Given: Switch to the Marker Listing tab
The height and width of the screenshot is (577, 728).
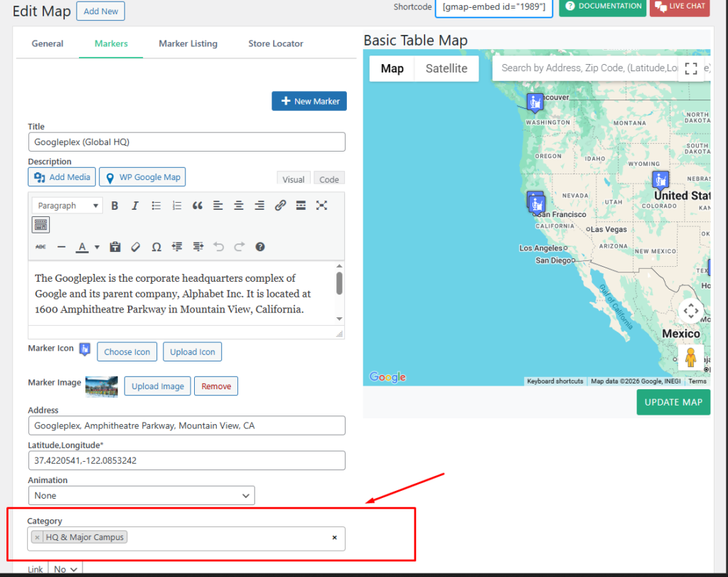Looking at the screenshot, I should pos(188,43).
